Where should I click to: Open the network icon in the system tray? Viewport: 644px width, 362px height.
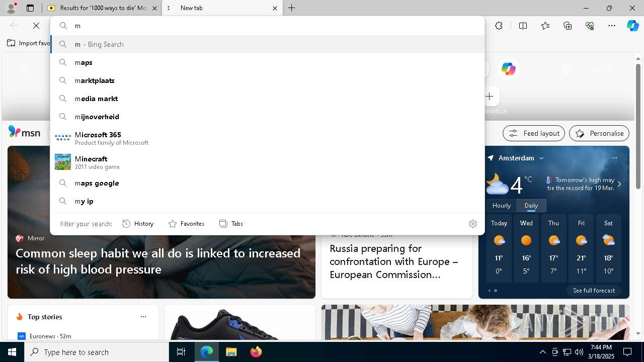(x=567, y=352)
